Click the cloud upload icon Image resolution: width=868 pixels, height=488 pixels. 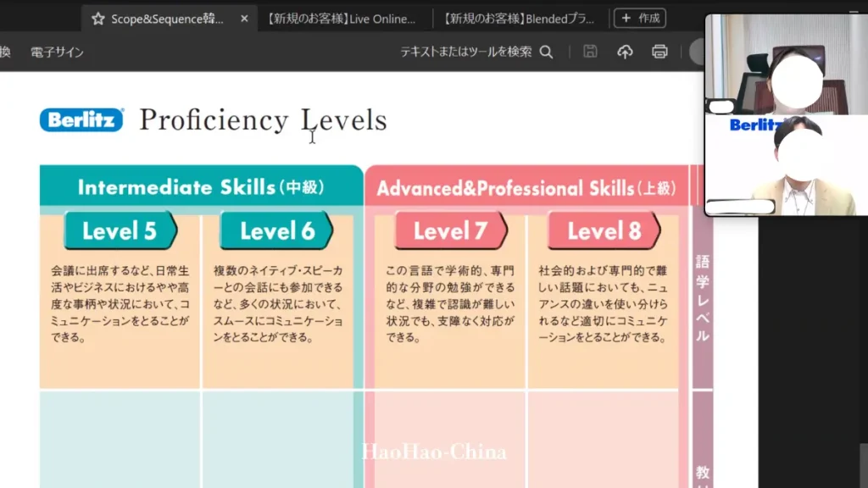(625, 52)
